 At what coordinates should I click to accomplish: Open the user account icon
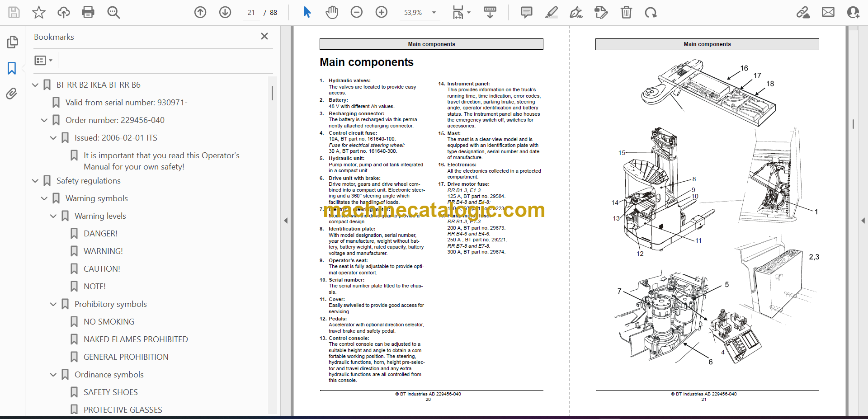pos(853,12)
